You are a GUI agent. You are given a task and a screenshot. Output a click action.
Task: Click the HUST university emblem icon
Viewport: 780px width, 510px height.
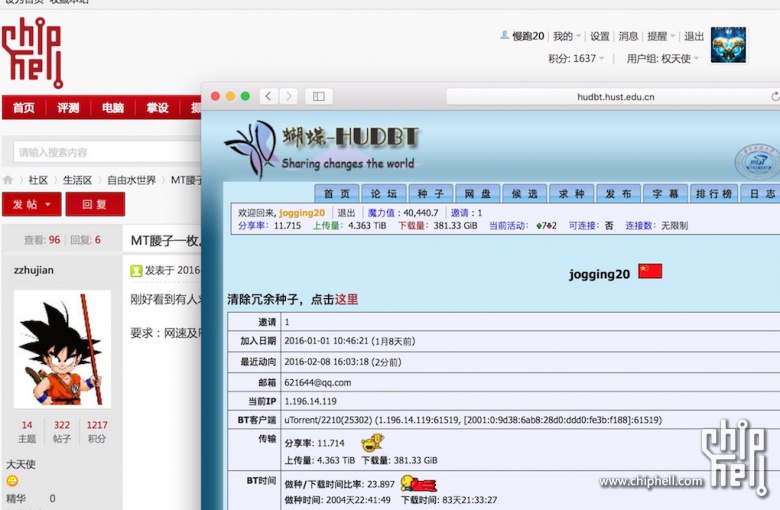tap(757, 162)
